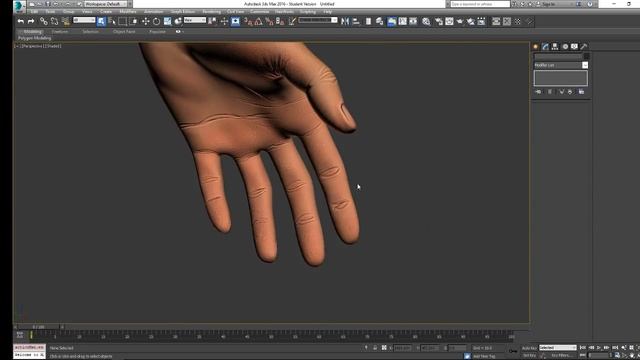Click the Sign In link

[x=548, y=4]
